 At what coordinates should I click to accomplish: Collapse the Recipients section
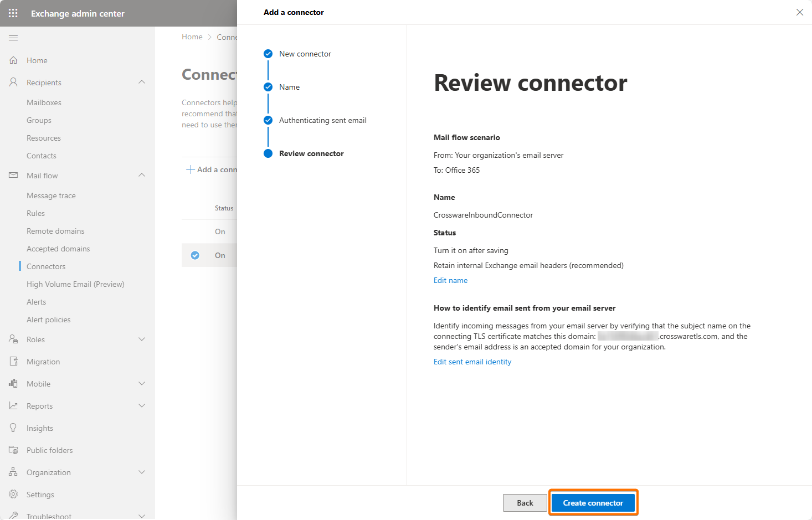(x=142, y=83)
